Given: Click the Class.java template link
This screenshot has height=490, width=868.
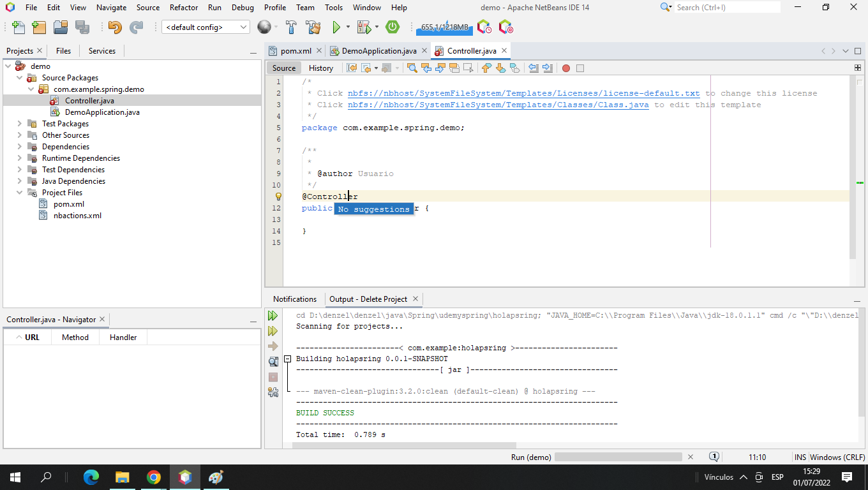Looking at the screenshot, I should 498,105.
